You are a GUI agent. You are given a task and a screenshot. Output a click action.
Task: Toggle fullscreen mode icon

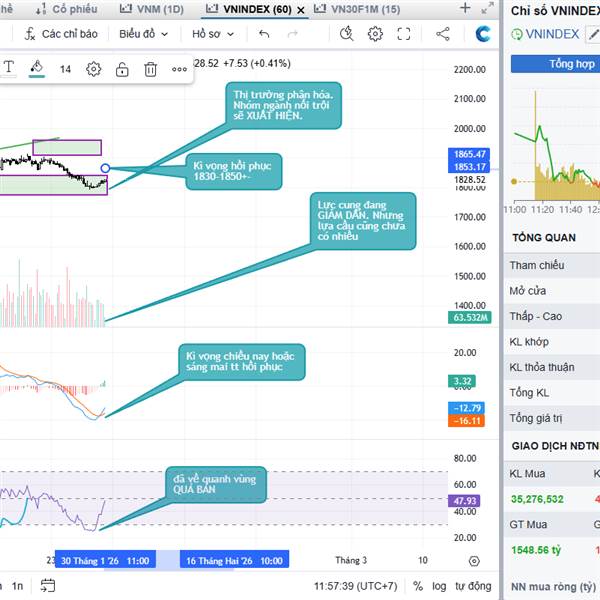(404, 34)
